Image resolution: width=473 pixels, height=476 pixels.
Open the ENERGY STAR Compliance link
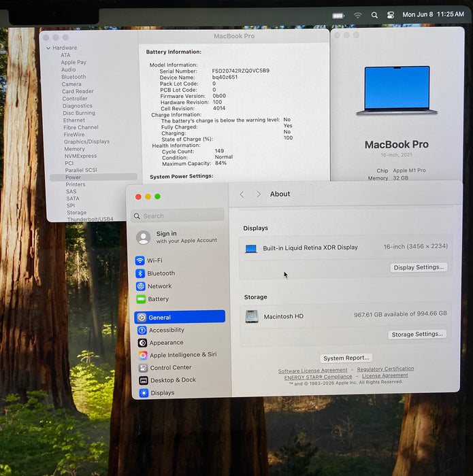pos(318,377)
